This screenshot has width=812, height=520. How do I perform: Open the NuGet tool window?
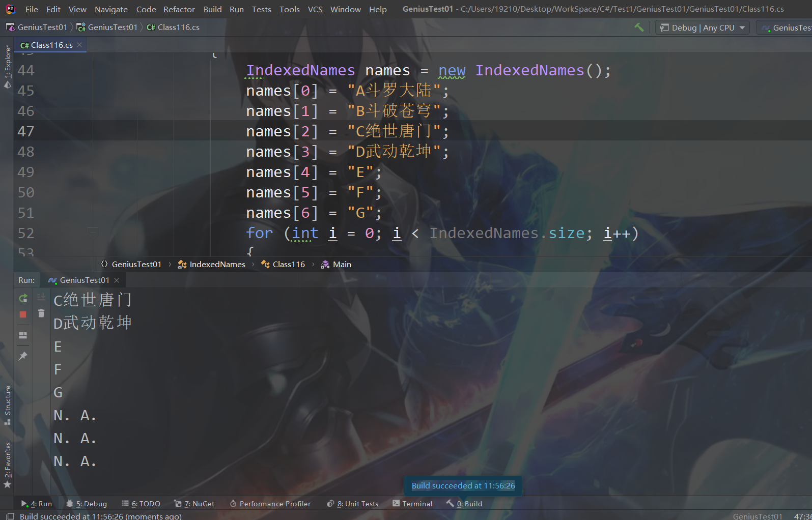click(194, 504)
